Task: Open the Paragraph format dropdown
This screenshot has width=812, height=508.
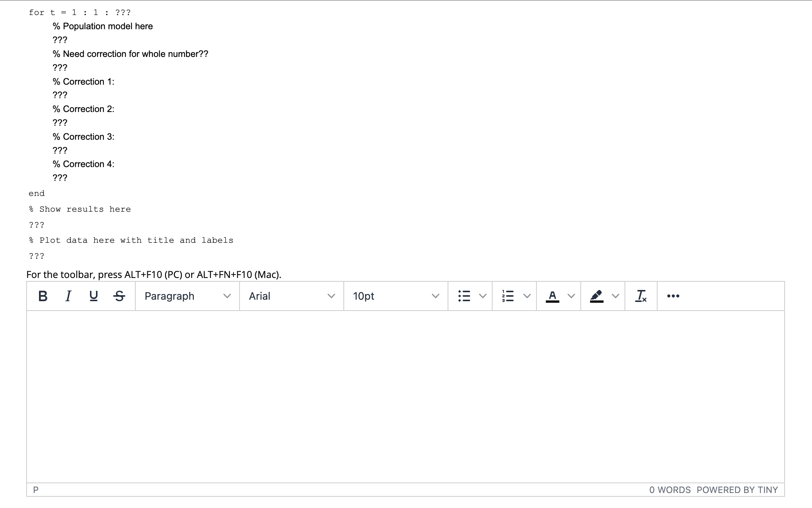Action: pos(187,296)
